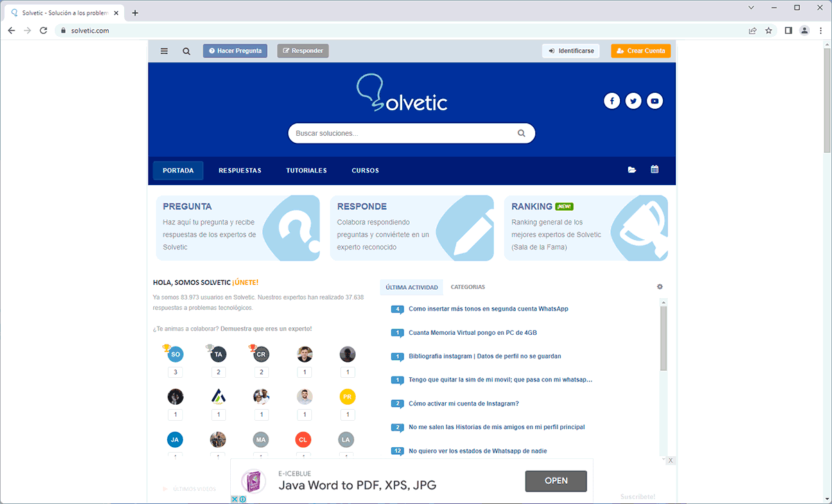Open Chrome three-dot menu
The width and height of the screenshot is (832, 504).
coord(820,31)
